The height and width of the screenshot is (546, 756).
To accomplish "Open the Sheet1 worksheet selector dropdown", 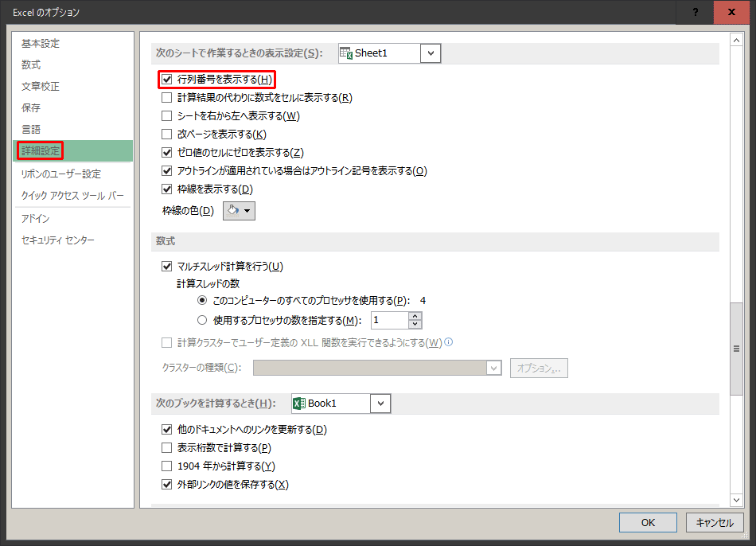I will (431, 53).
